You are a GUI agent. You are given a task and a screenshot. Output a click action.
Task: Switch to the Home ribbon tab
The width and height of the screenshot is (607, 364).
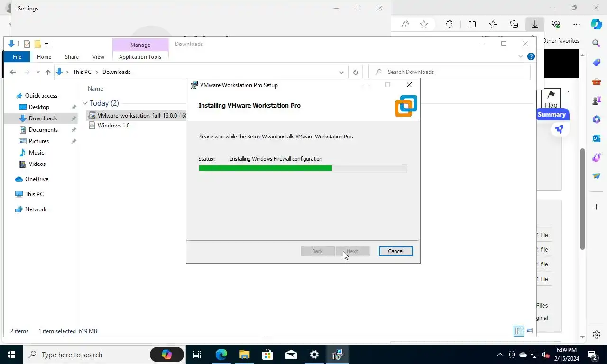(44, 57)
